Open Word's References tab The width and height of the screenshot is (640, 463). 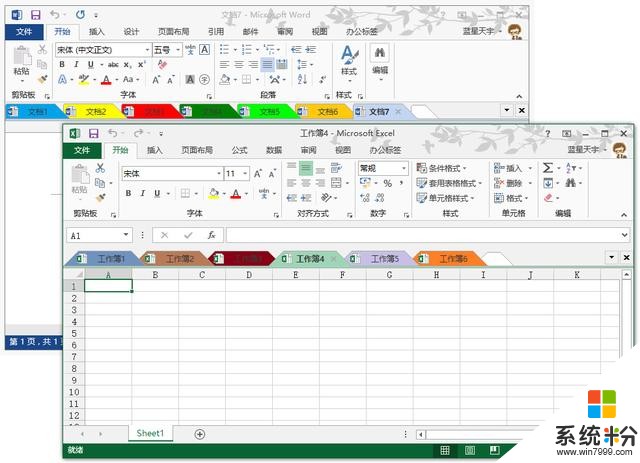(216, 31)
